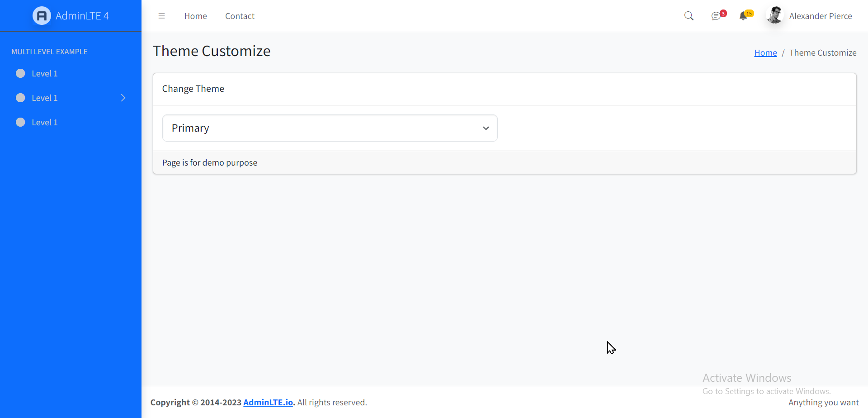Image resolution: width=868 pixels, height=418 pixels.
Task: Click the dropdown caret on theme selector
Action: point(486,128)
